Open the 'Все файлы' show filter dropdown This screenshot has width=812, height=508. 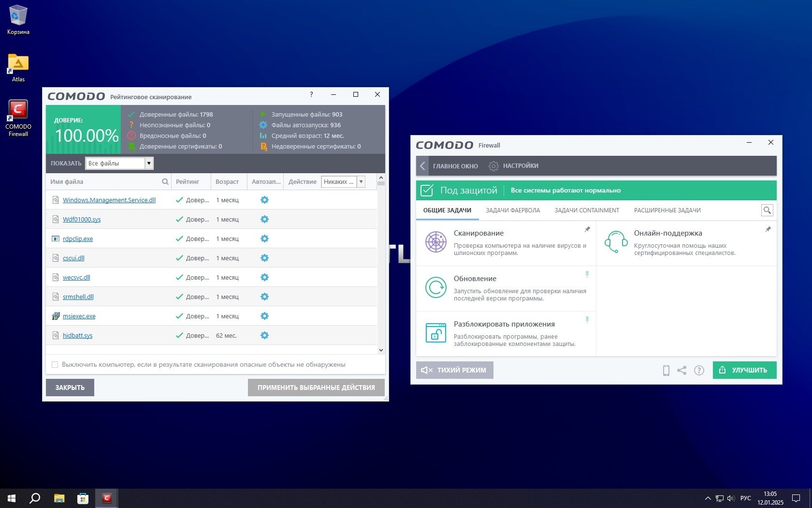point(149,164)
